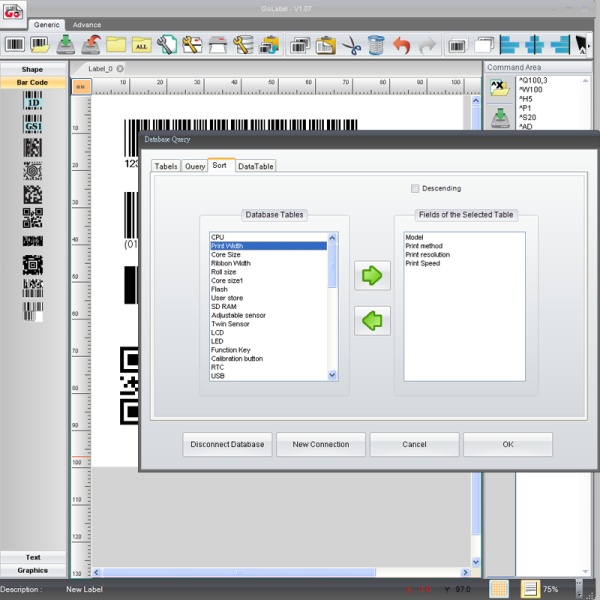Expand the Shape panel section

pyautogui.click(x=33, y=69)
